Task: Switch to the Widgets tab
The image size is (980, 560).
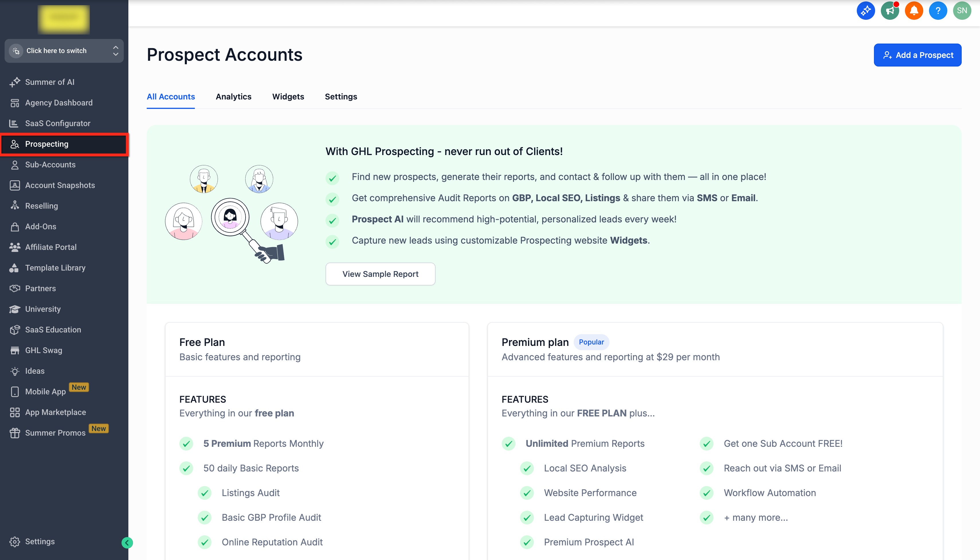Action: (288, 97)
